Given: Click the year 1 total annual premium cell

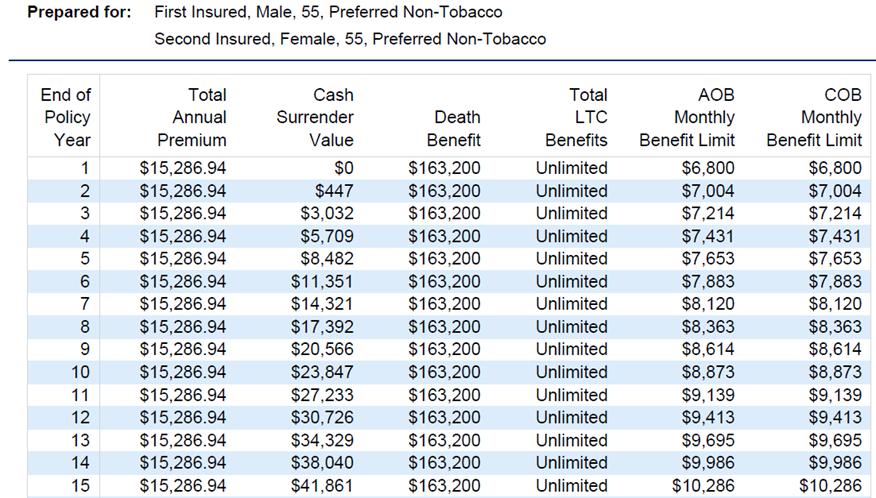Looking at the screenshot, I should pos(183,168).
